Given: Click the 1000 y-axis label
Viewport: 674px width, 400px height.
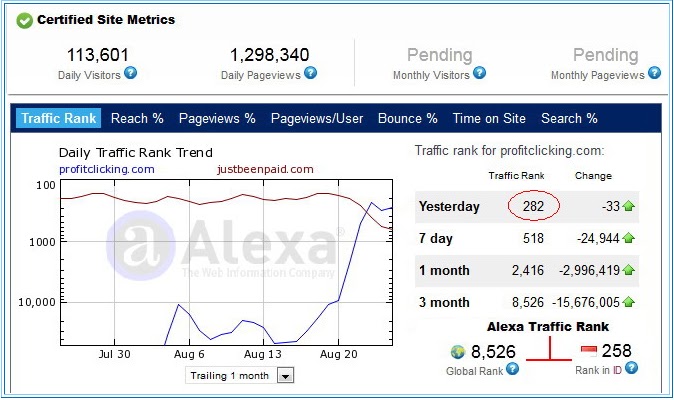Looking at the screenshot, I should pos(42,242).
